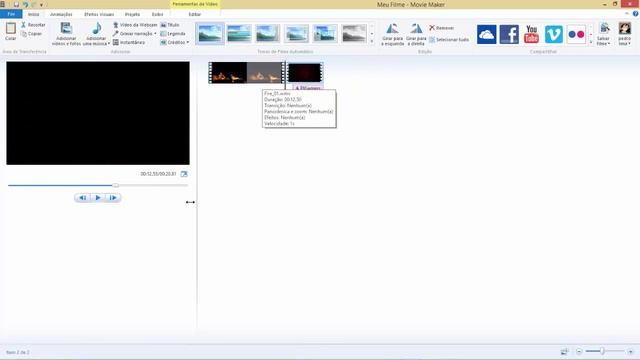
Task: Click Recortar (cut) scissors icon
Action: pos(24,25)
